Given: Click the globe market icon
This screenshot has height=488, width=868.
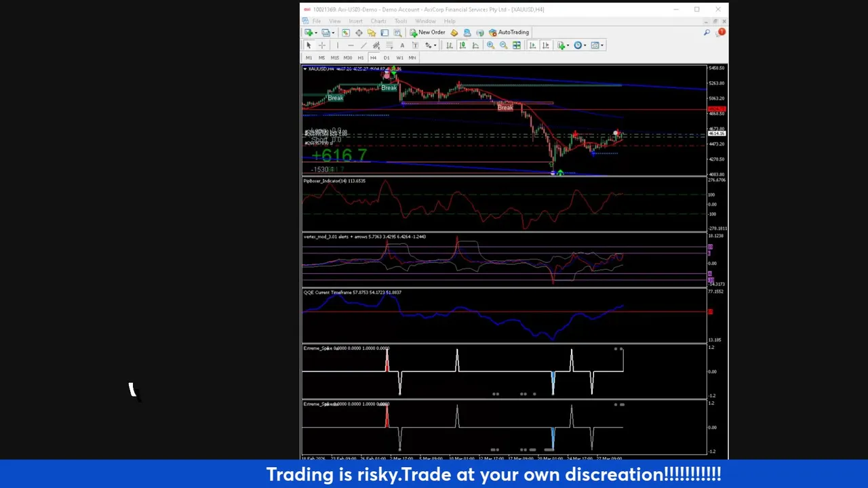Looking at the screenshot, I should (x=480, y=33).
